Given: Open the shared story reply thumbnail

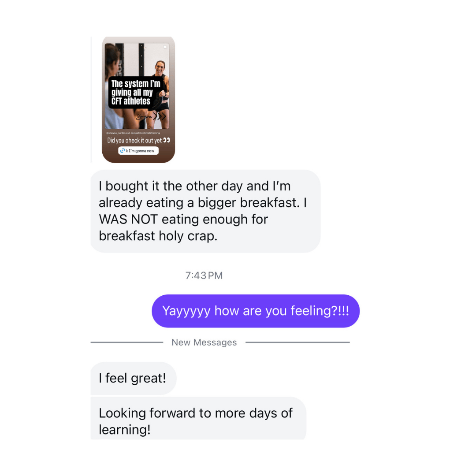Looking at the screenshot, I should (138, 100).
